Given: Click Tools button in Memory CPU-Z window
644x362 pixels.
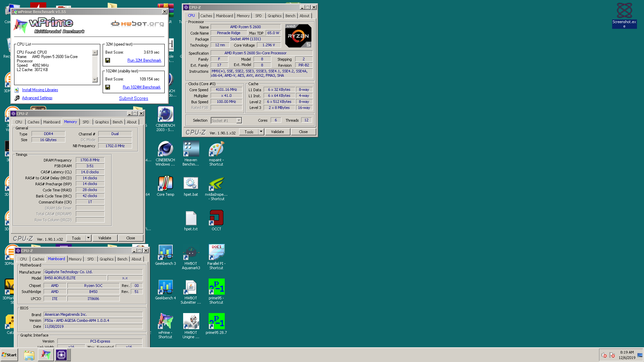Looking at the screenshot, I should tap(76, 238).
